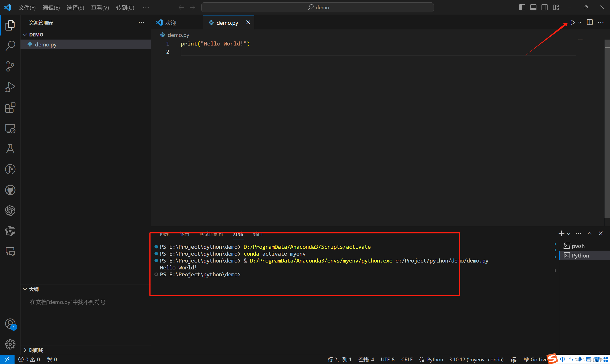
Task: Open the Edit (编辑) menu
Action: tap(51, 8)
